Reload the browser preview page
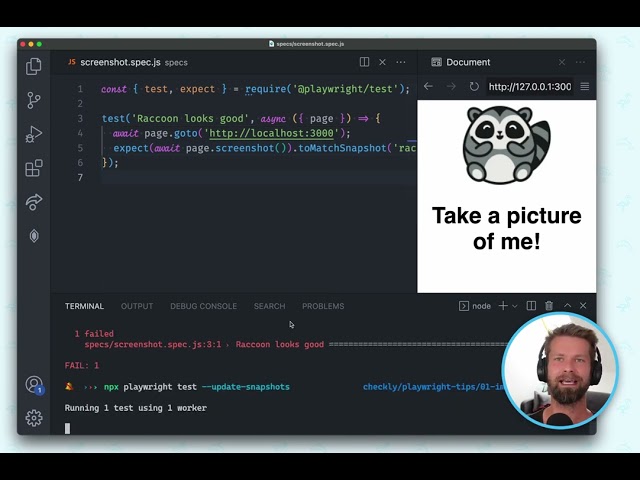640x480 pixels. 474,87
